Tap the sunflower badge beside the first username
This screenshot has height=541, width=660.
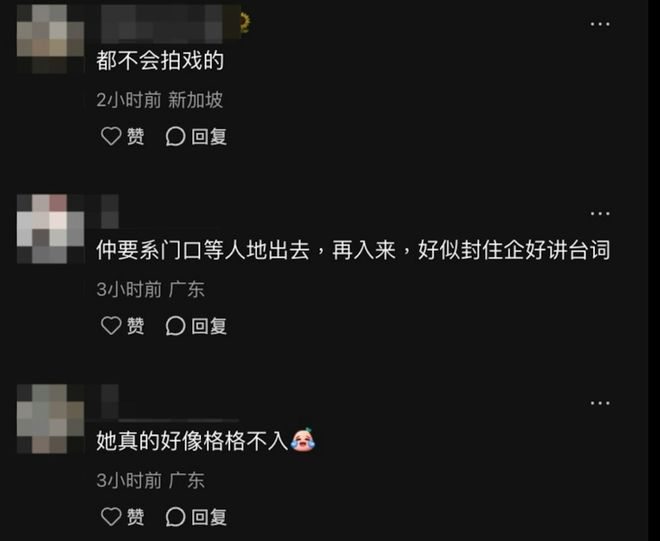245,22
